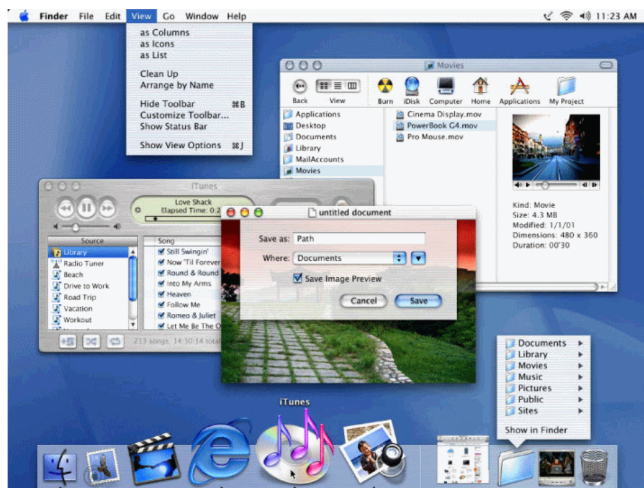Skip to next track in iTunes

tap(107, 209)
